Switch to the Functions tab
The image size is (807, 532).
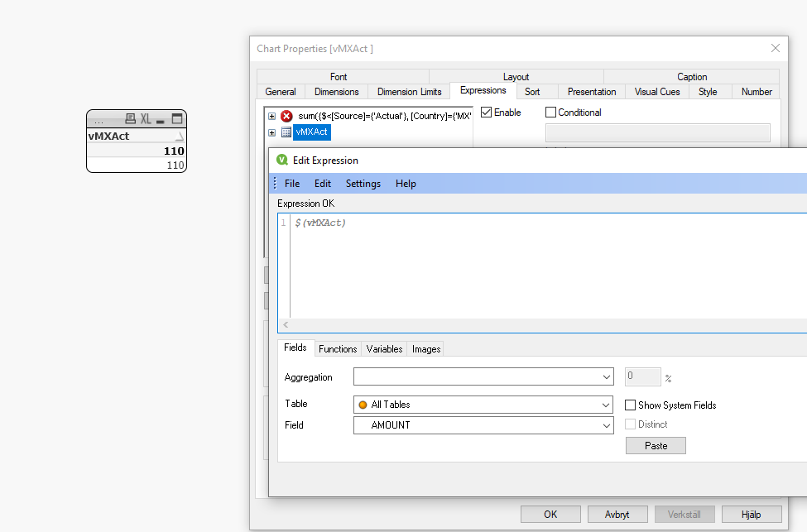tap(338, 349)
